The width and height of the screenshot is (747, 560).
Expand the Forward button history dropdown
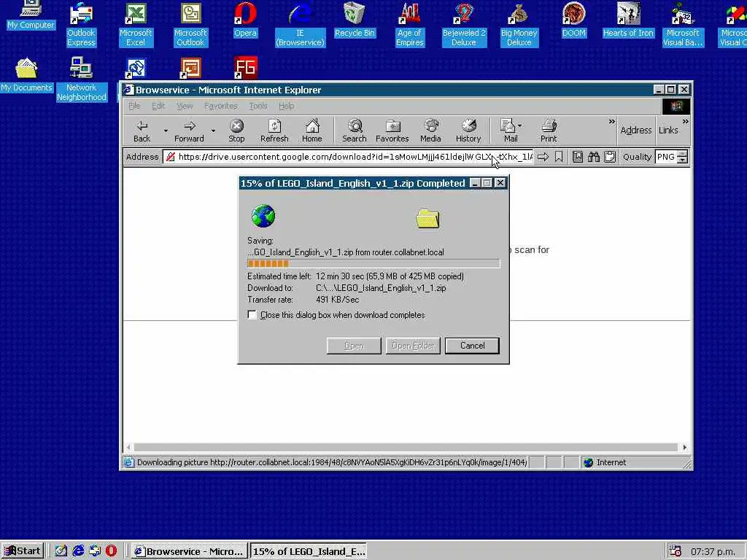(x=213, y=131)
